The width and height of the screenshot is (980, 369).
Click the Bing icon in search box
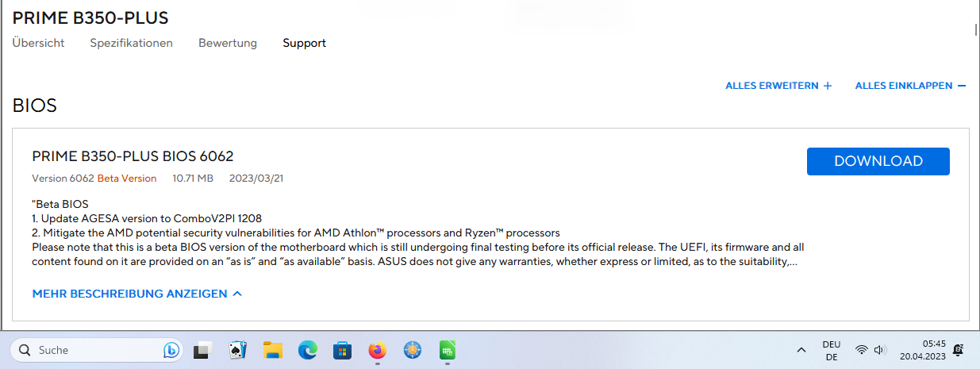[x=171, y=350]
